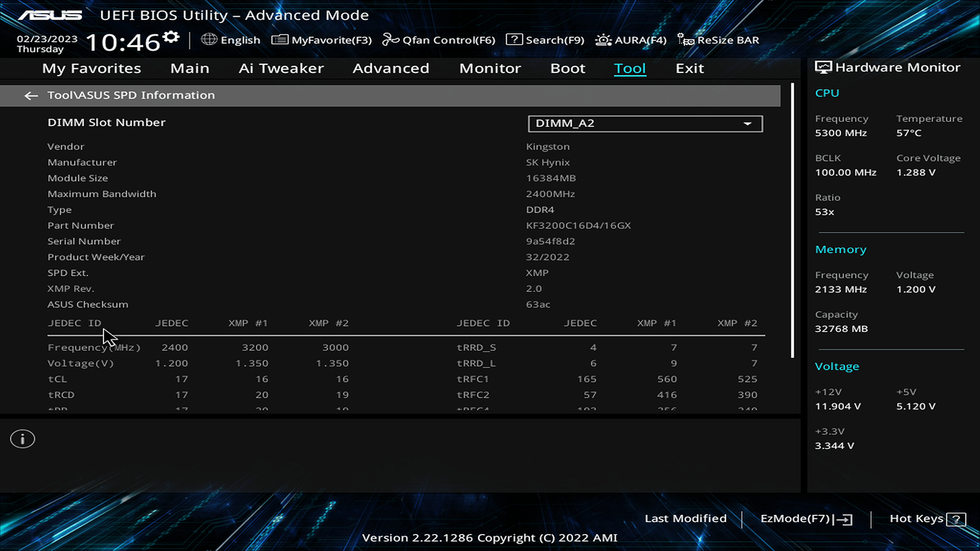
Task: Click the Last Modified button
Action: click(685, 518)
